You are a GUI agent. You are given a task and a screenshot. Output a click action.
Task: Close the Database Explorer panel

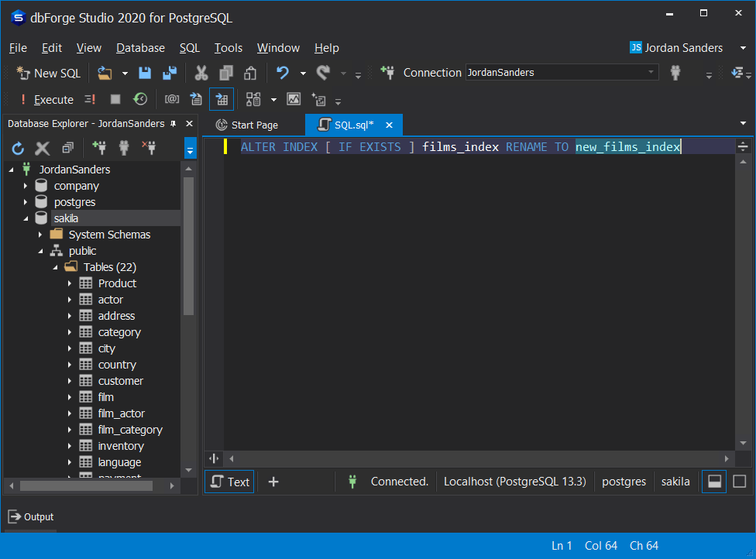[190, 124]
